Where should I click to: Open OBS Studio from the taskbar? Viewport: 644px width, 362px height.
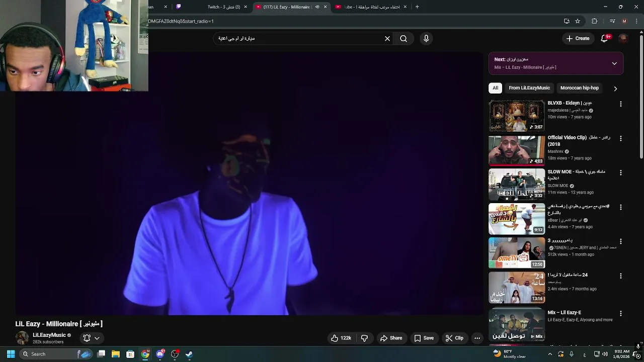coord(175,354)
